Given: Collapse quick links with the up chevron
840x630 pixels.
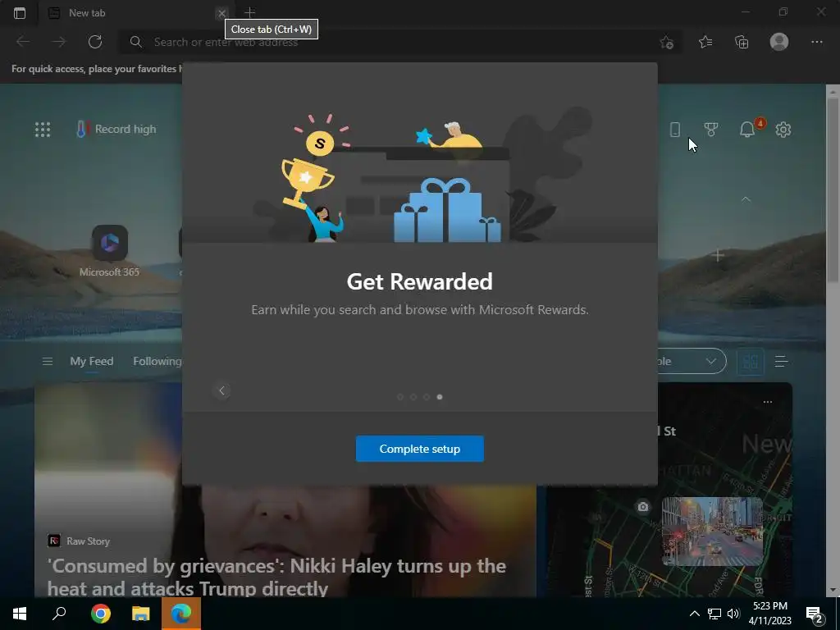Looking at the screenshot, I should coord(746,199).
